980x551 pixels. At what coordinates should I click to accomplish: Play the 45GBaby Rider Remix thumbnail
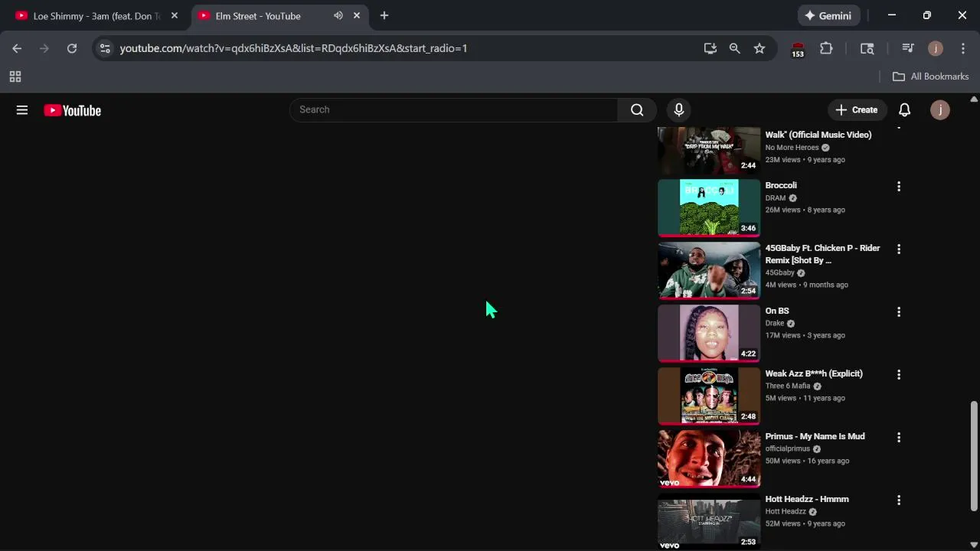[709, 270]
